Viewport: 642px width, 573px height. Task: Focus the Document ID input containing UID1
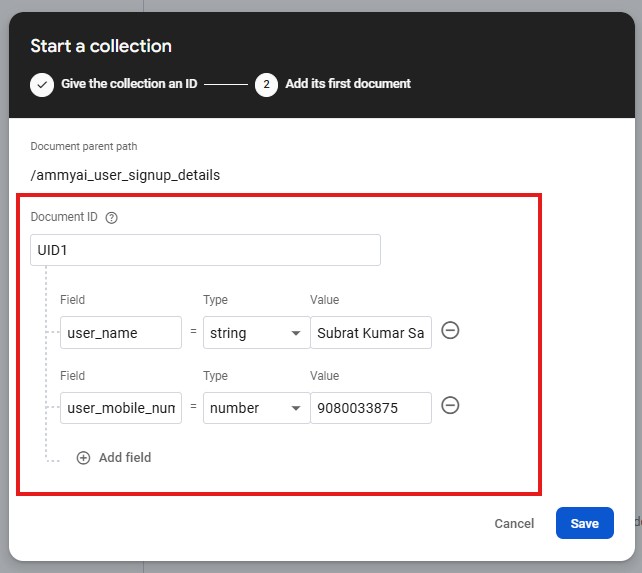pyautogui.click(x=205, y=250)
